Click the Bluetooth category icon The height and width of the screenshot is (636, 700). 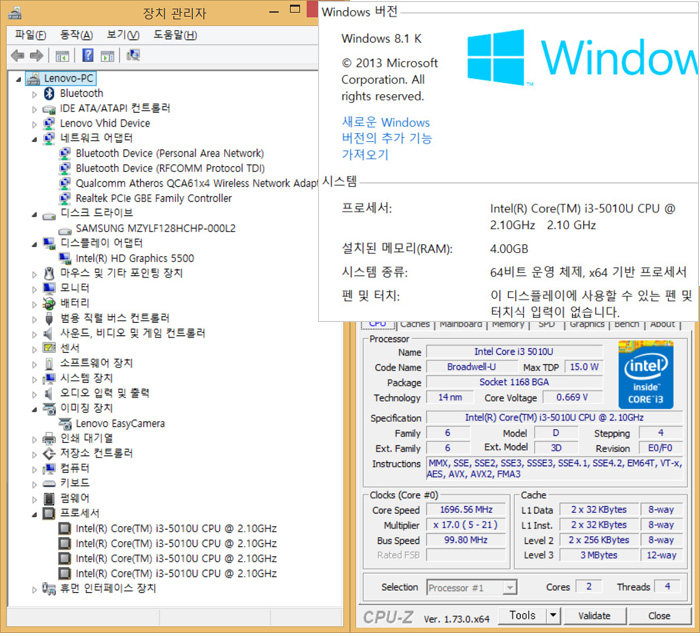pyautogui.click(x=49, y=93)
